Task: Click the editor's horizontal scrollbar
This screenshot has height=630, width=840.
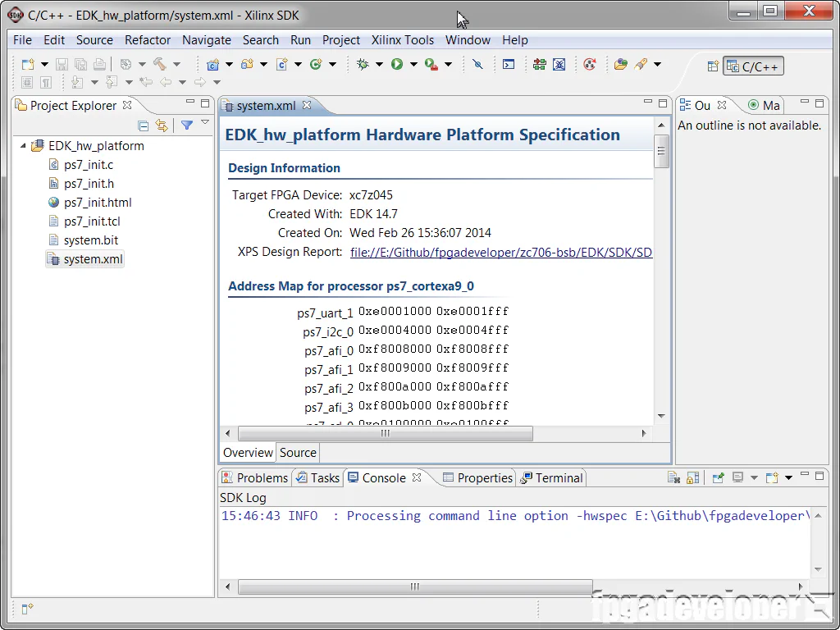Action: (x=386, y=433)
